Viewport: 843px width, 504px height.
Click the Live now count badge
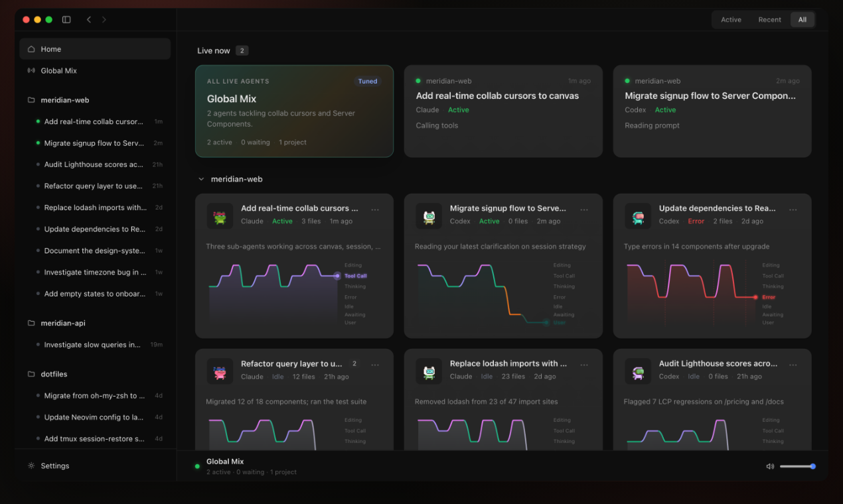pos(242,50)
